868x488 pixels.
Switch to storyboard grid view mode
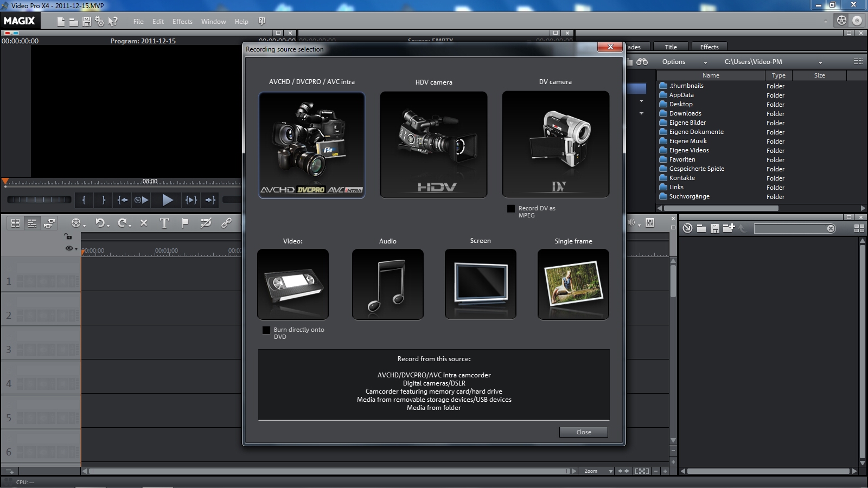15,223
